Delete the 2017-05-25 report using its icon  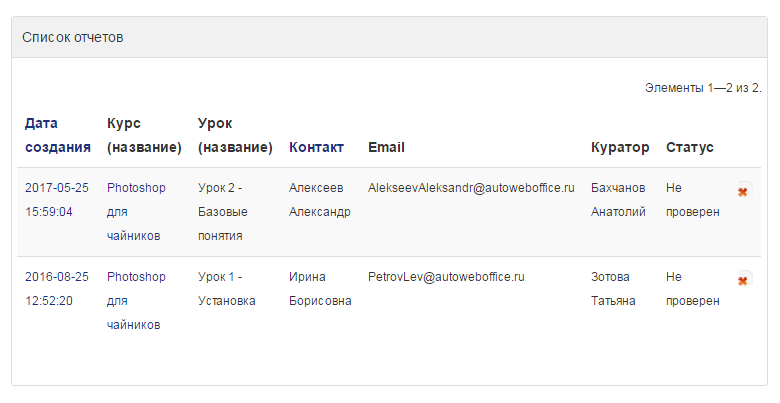tap(745, 190)
